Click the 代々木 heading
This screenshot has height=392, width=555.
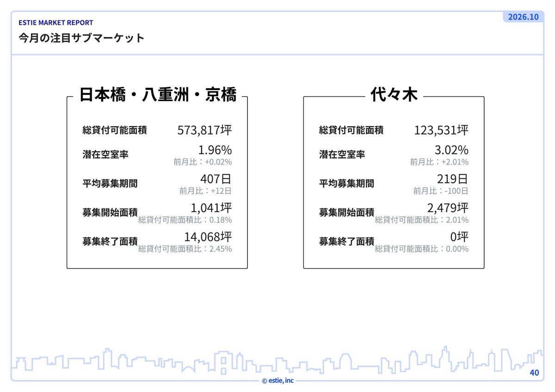point(394,94)
